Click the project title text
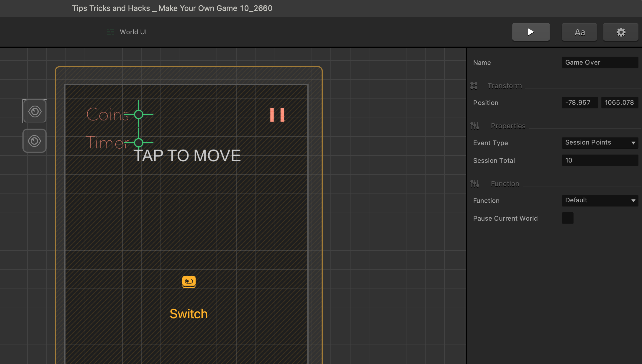Screen dimensions: 642x364 click(x=172, y=8)
